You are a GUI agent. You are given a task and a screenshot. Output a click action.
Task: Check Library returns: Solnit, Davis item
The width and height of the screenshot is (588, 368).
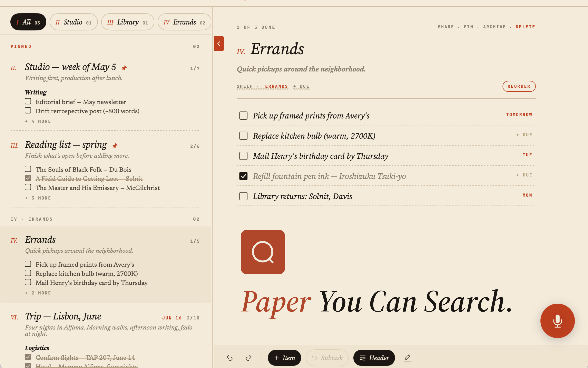pyautogui.click(x=243, y=196)
